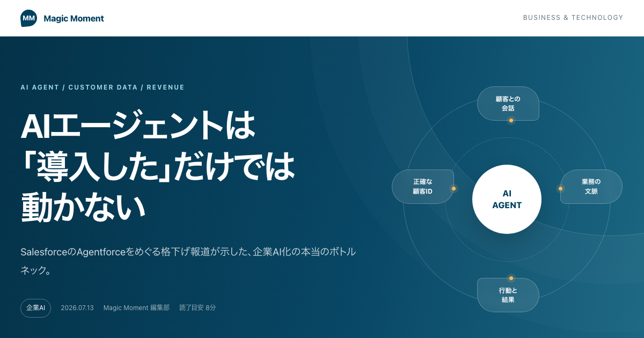Click the subtitle starting with SalesforceのAgentforce
This screenshot has width=644, height=338.
(x=188, y=261)
